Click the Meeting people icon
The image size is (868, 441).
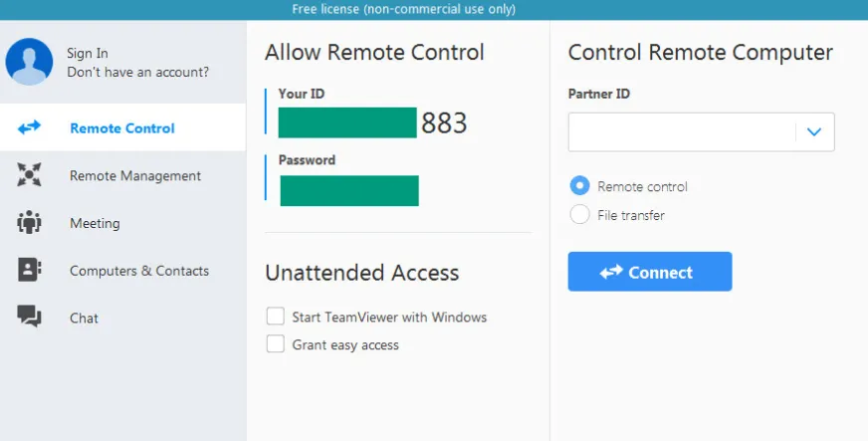pos(29,222)
